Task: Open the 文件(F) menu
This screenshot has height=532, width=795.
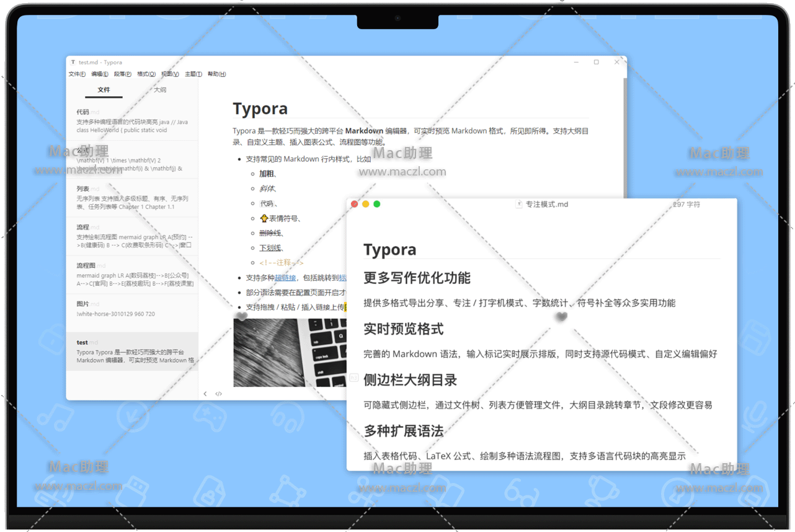Action: 77,74
